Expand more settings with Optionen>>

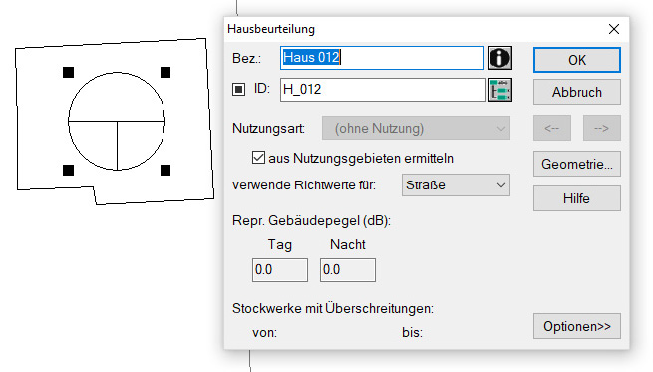[577, 326]
